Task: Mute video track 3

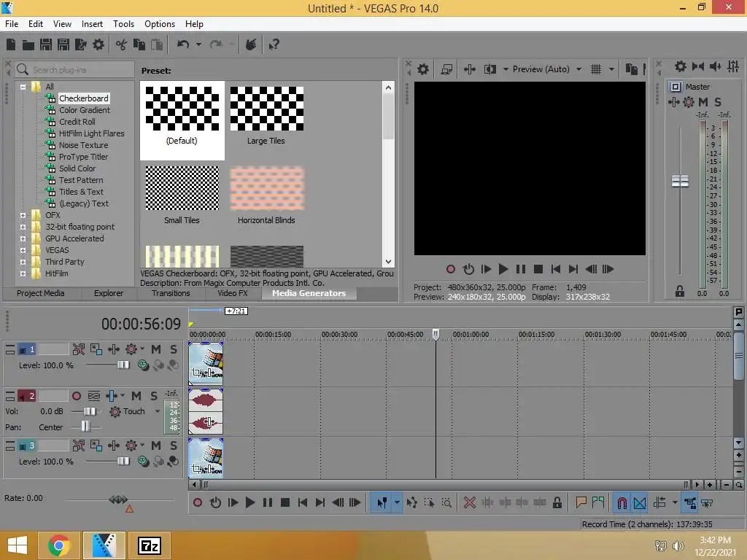Action: (x=156, y=446)
